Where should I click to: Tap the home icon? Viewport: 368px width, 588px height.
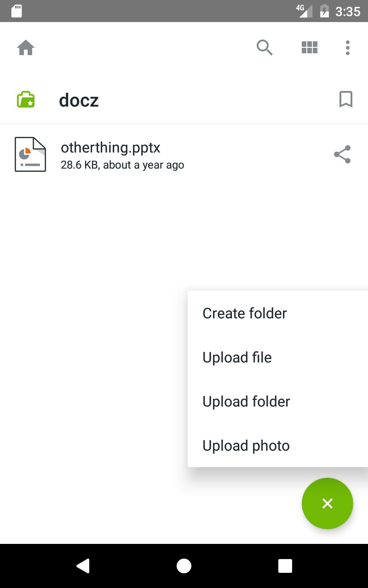point(26,48)
